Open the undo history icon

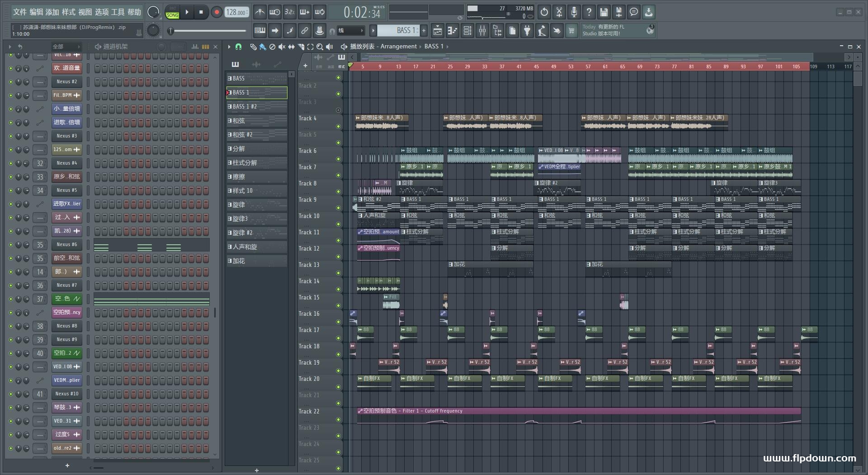pyautogui.click(x=544, y=12)
